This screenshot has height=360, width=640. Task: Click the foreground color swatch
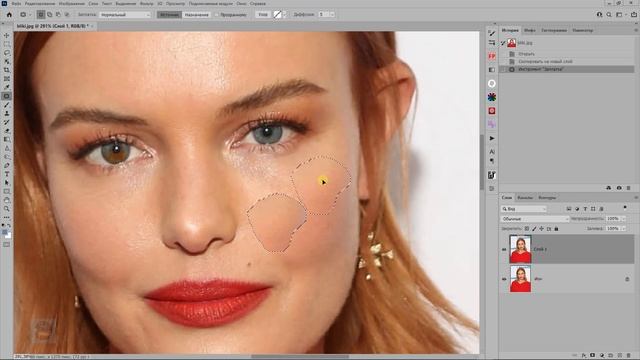coord(5,233)
